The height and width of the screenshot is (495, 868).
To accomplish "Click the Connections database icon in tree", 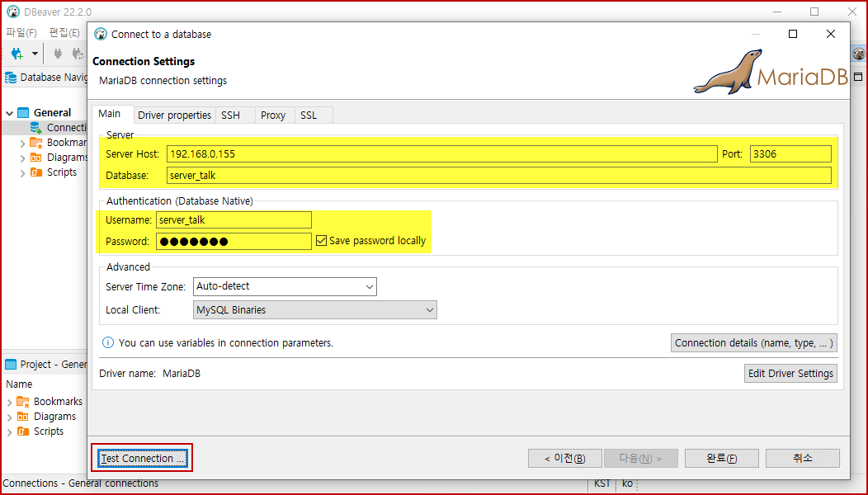I will pyautogui.click(x=36, y=128).
